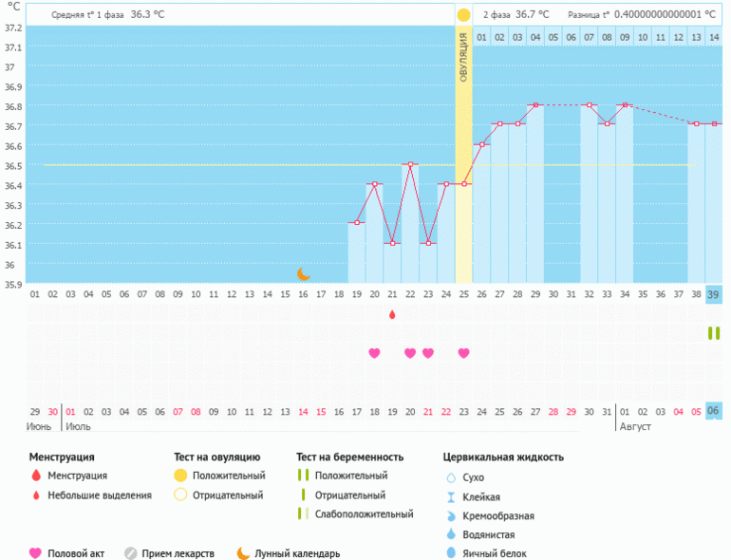Image resolution: width=731 pixels, height=560 pixels.
Task: Click the small red drop on cycle day 21
Action: [392, 314]
